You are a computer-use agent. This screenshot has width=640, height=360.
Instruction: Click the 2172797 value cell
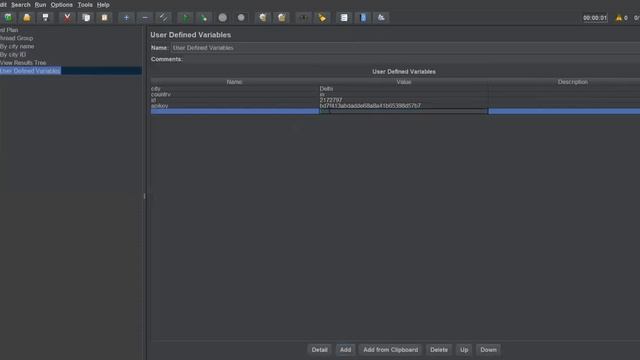click(404, 100)
